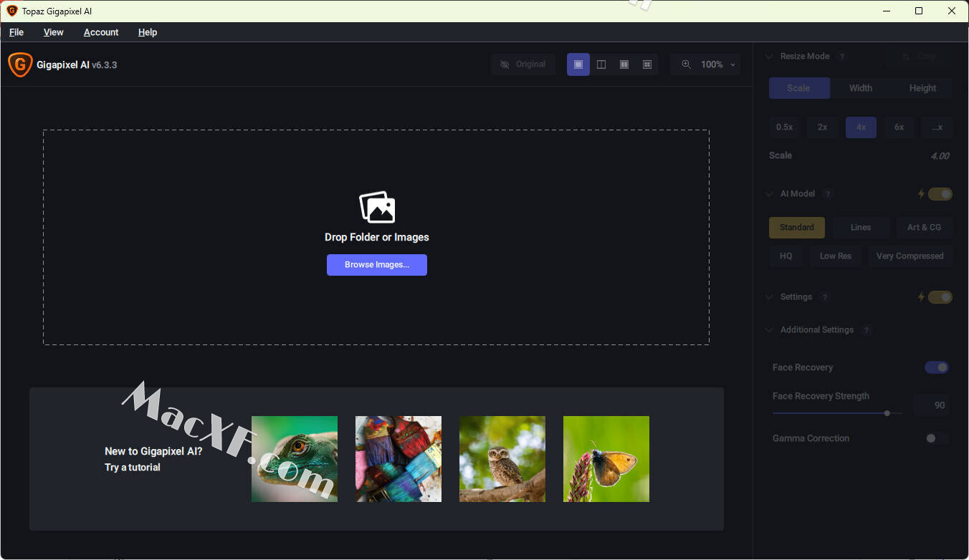
Task: Click the Topaz title bar app icon
Action: pyautogui.click(x=12, y=11)
